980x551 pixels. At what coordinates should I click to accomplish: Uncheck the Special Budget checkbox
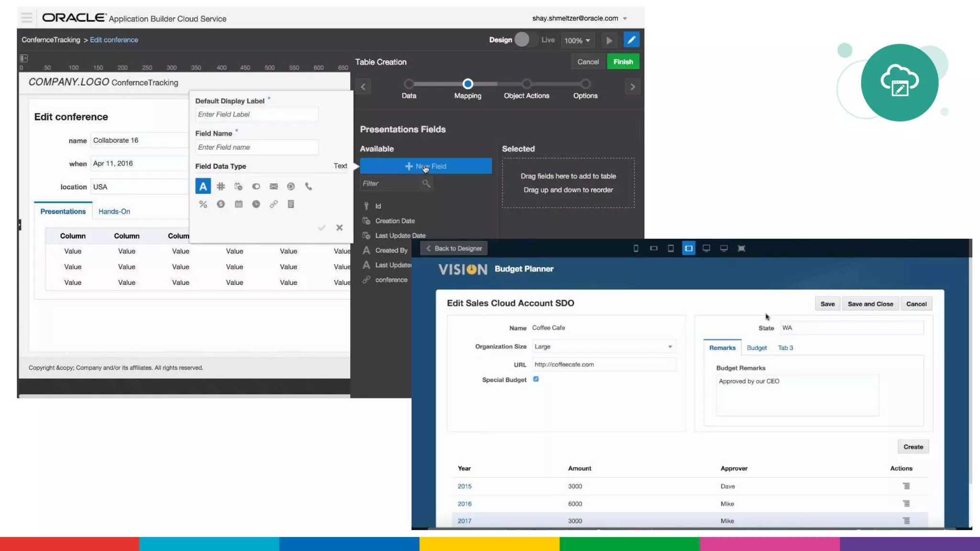536,379
